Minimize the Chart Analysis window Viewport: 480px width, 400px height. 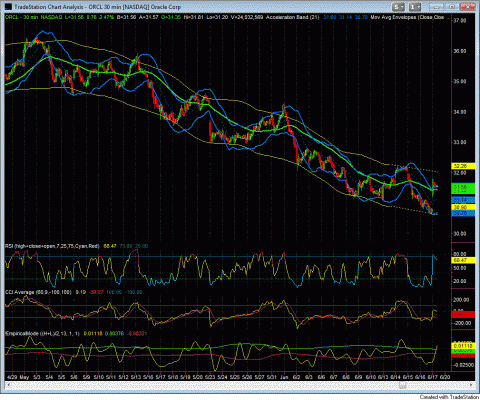click(x=436, y=6)
